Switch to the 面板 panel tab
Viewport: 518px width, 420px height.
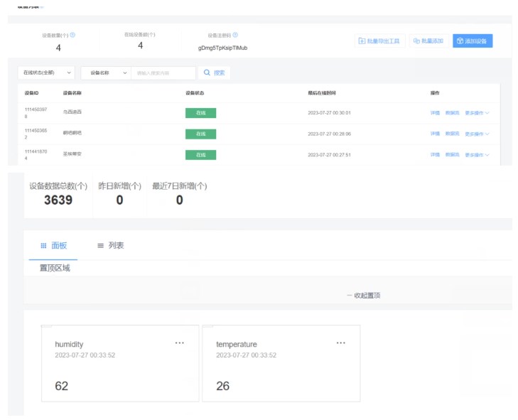pyautogui.click(x=53, y=245)
